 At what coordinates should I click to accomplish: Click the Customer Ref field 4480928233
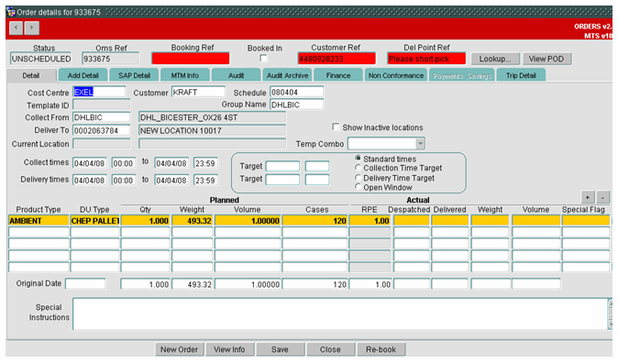(337, 59)
